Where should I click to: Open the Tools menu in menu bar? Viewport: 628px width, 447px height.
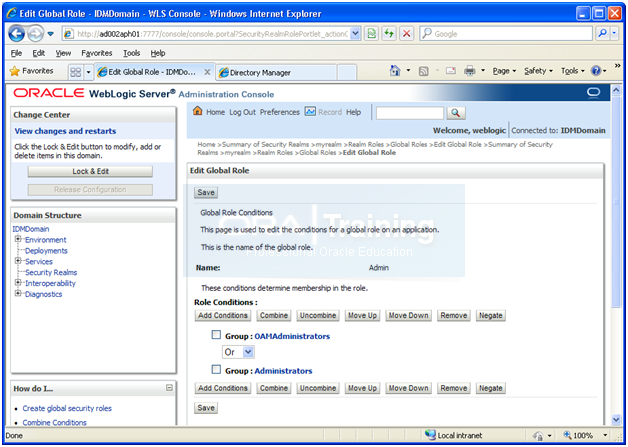(131, 53)
